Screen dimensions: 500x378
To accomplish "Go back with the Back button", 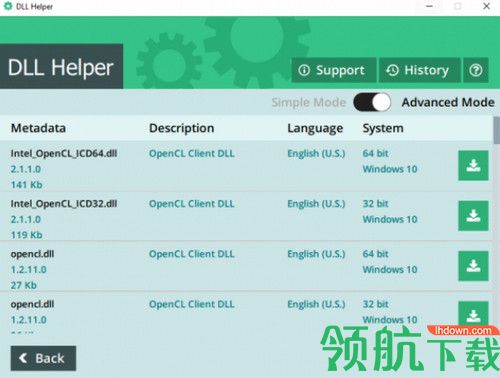I will [43, 358].
